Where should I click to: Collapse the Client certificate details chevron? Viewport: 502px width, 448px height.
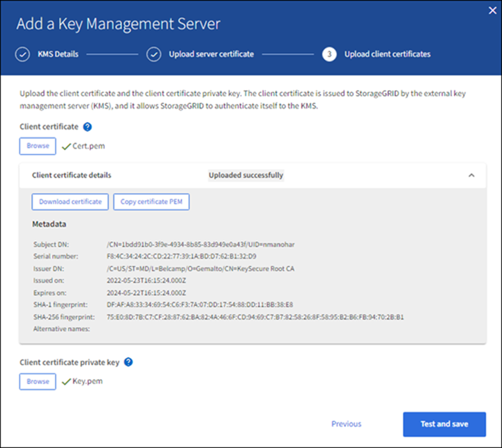pos(472,176)
